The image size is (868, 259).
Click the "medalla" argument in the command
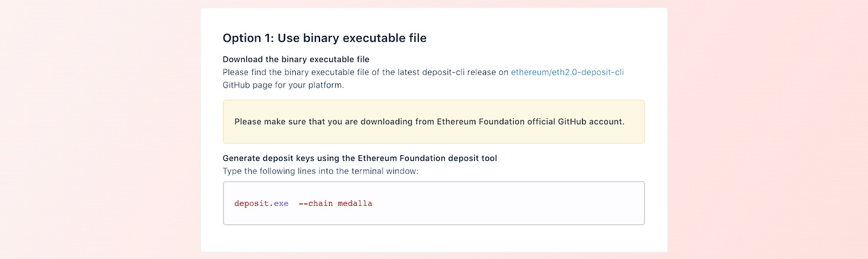[x=355, y=203]
